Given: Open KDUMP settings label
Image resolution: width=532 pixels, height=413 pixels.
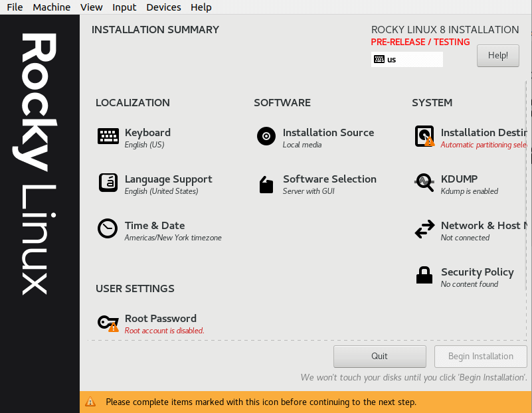Looking at the screenshot, I should pyautogui.click(x=459, y=179).
